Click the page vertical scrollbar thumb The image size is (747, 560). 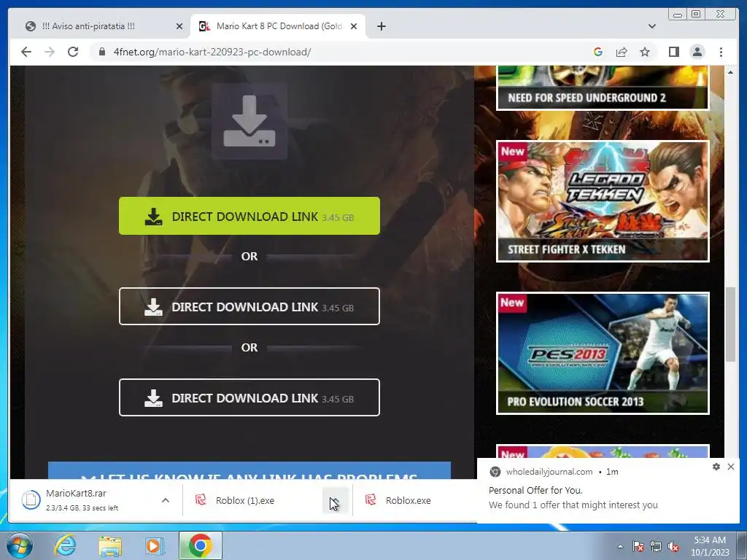[730, 324]
